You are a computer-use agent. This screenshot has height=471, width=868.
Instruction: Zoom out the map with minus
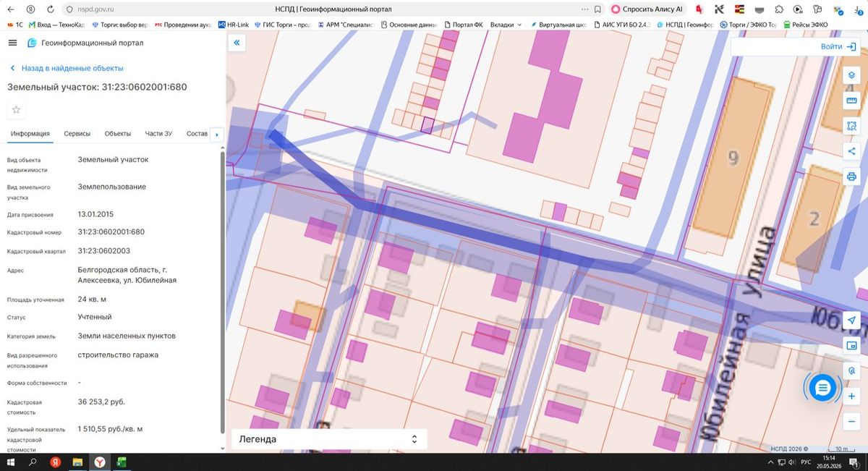point(851,422)
